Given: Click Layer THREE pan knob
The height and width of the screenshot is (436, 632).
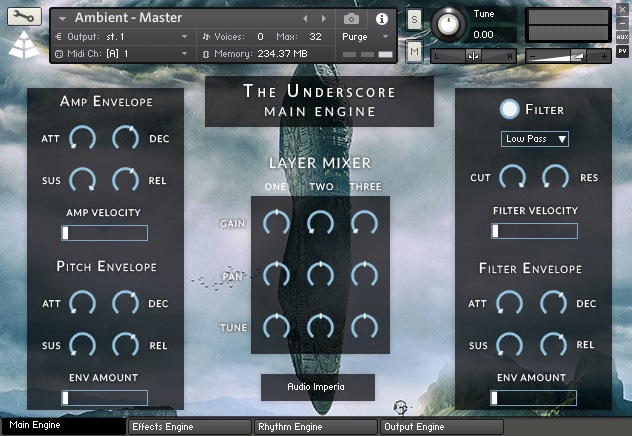Looking at the screenshot, I should pos(364,275).
